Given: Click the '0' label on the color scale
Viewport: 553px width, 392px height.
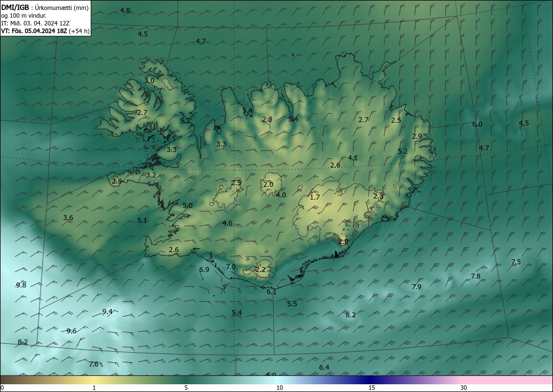Looking at the screenshot, I should coord(2,388).
